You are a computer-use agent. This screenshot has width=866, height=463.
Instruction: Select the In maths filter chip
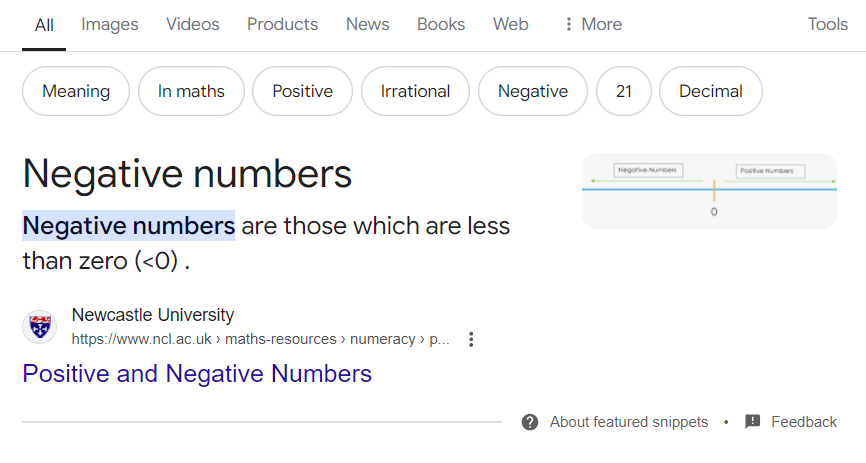pos(191,91)
